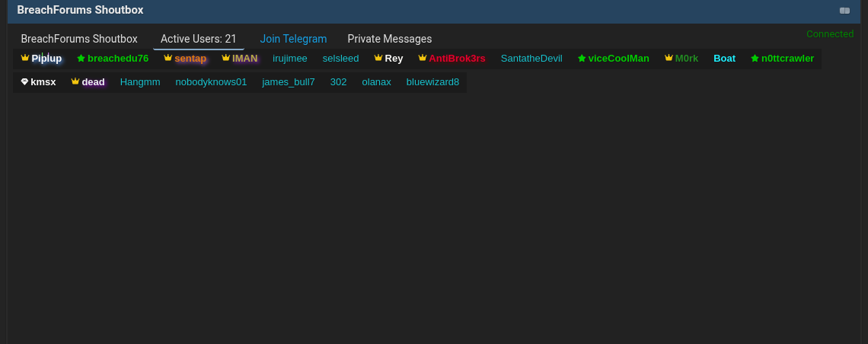Click the crown icon next to sentap
The image size is (868, 344).
tap(168, 58)
